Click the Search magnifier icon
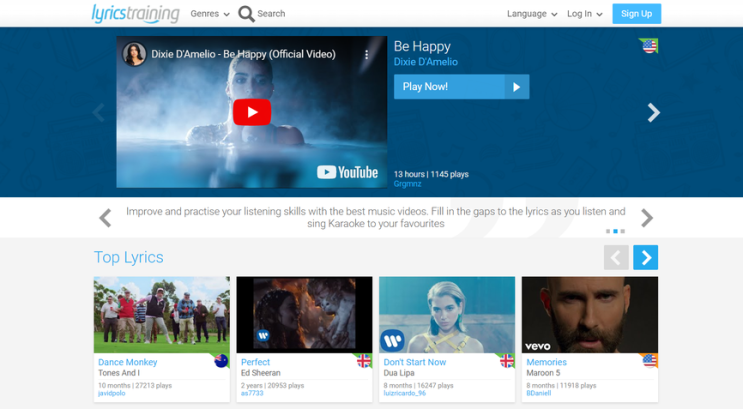Viewport: 743px width, 409px height. (x=246, y=14)
